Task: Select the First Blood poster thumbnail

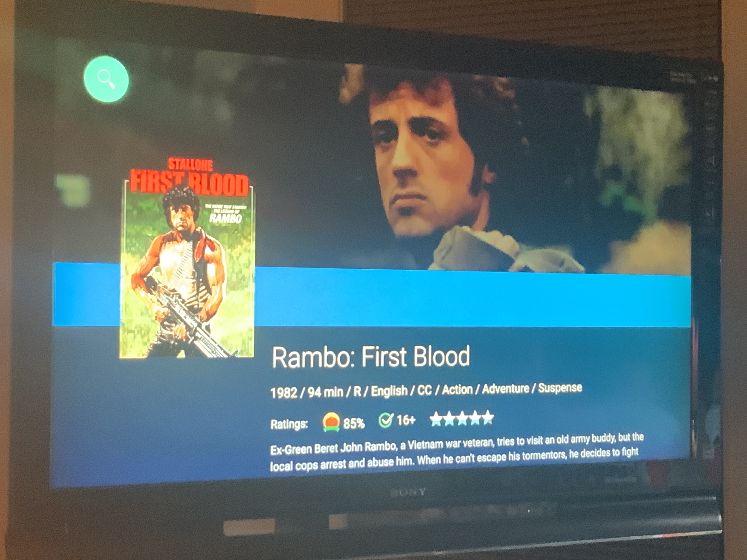Action: coord(187,258)
